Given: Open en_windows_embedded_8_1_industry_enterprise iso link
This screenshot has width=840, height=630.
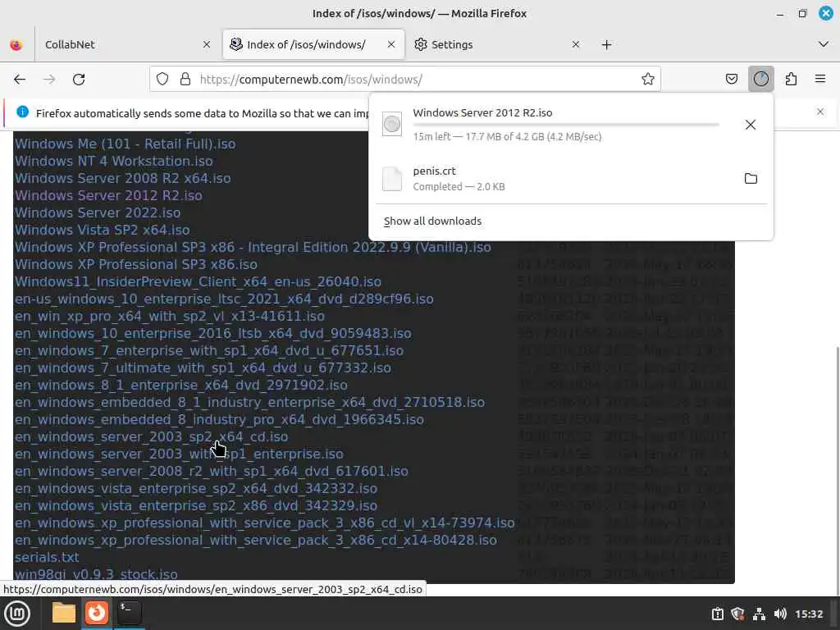Looking at the screenshot, I should point(249,402).
